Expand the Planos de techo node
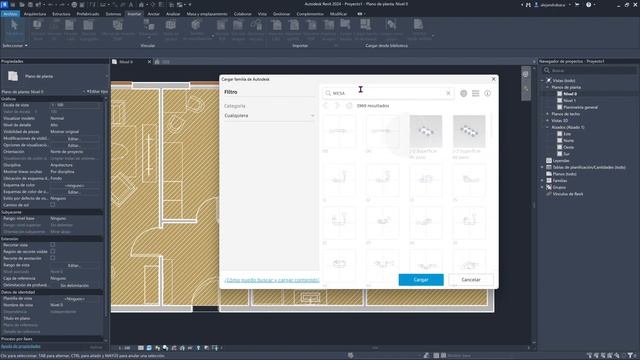640x360 pixels. click(548, 114)
